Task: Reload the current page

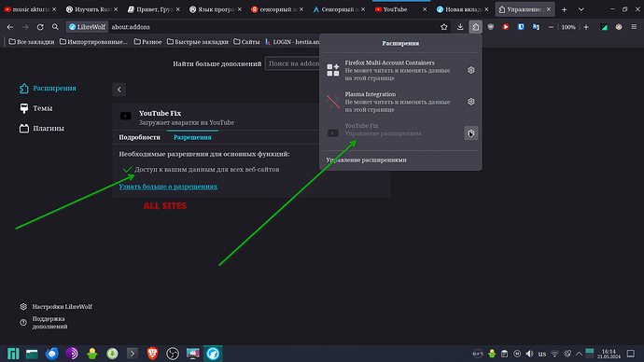Action: pyautogui.click(x=40, y=27)
